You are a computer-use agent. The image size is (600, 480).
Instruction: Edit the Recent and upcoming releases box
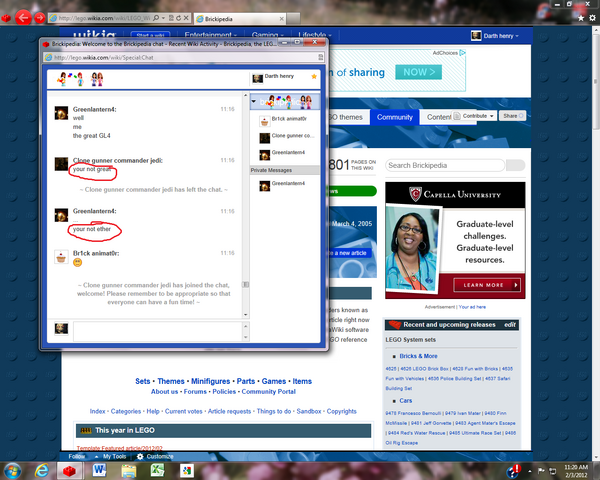510,325
